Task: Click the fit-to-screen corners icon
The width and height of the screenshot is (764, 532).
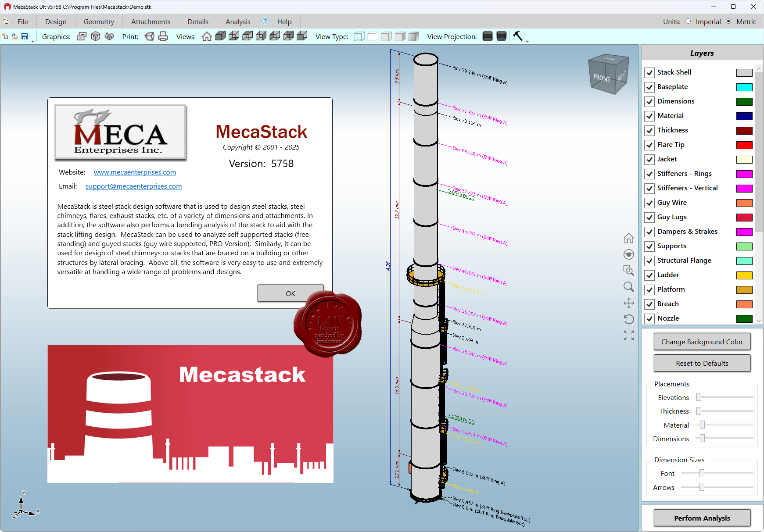Action: (x=629, y=336)
